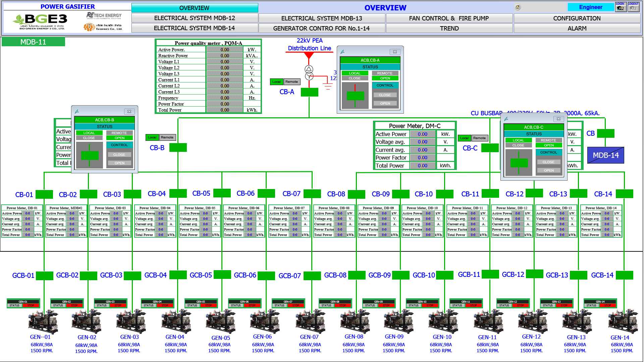Click the blue MDB-14 link box
The height and width of the screenshot is (362, 644).
click(x=605, y=155)
